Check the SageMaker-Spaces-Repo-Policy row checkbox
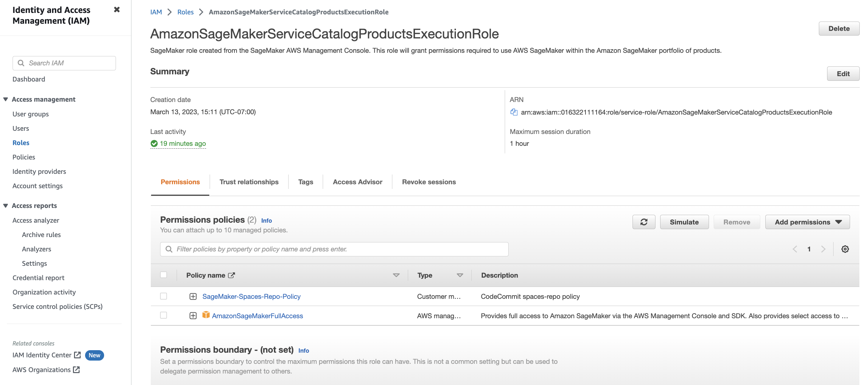The image size is (868, 385). point(164,296)
